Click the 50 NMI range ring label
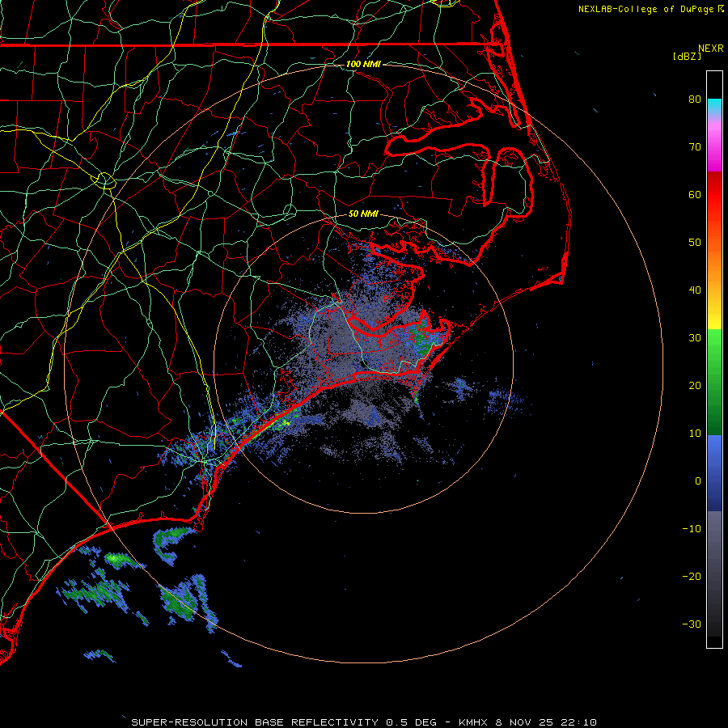This screenshot has height=728, width=728. (363, 214)
